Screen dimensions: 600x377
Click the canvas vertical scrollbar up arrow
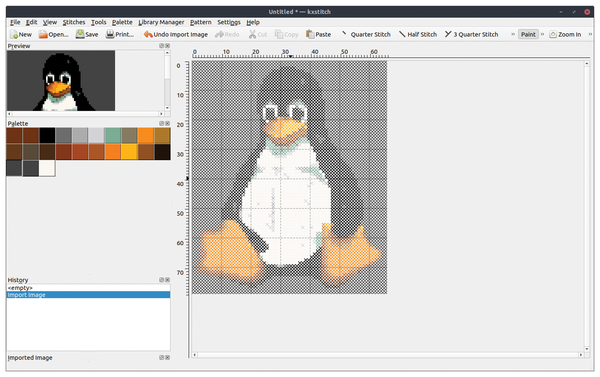point(587,64)
